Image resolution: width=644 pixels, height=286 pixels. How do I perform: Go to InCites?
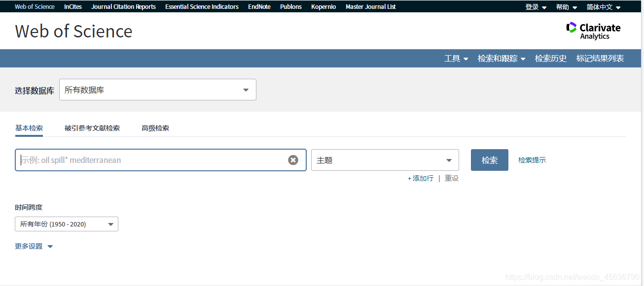click(x=73, y=7)
